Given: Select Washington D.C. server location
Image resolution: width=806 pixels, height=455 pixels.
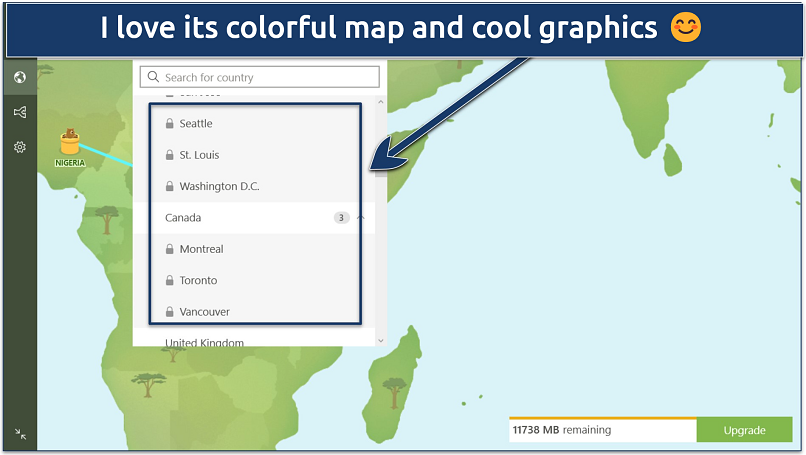Looking at the screenshot, I should click(x=219, y=187).
